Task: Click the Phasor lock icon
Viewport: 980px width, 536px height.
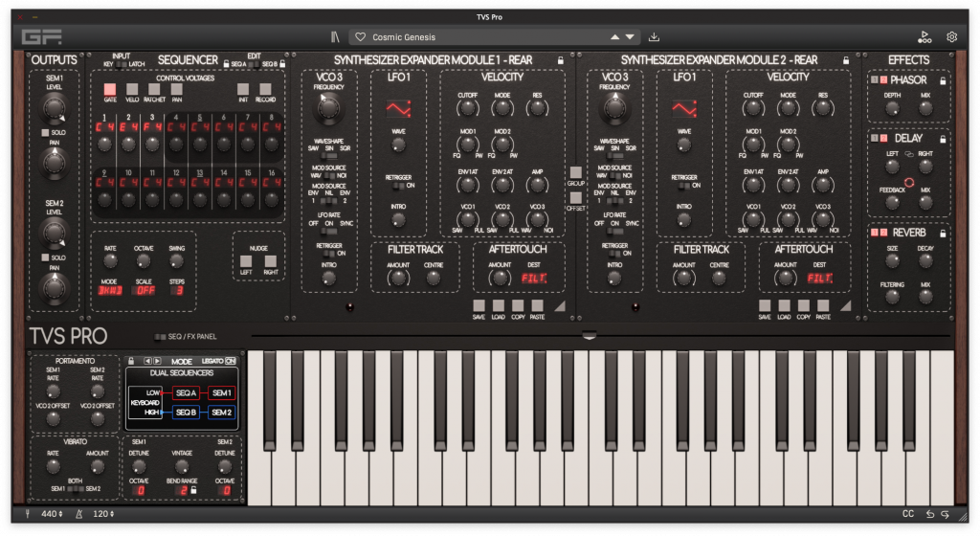Action: (x=943, y=80)
